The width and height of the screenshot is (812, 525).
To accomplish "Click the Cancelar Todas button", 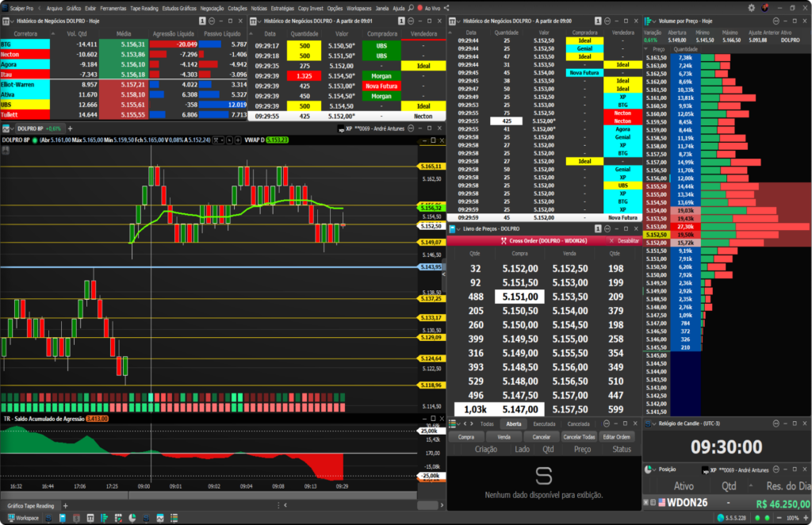I will point(579,437).
